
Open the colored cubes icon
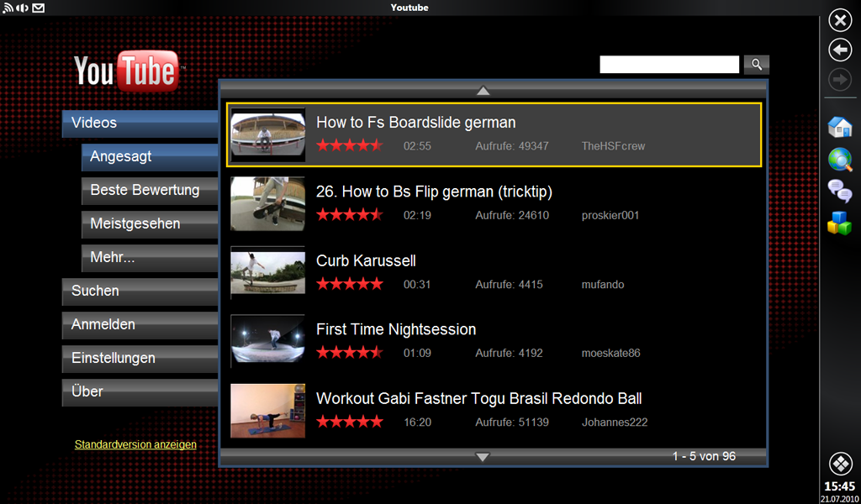coord(840,223)
